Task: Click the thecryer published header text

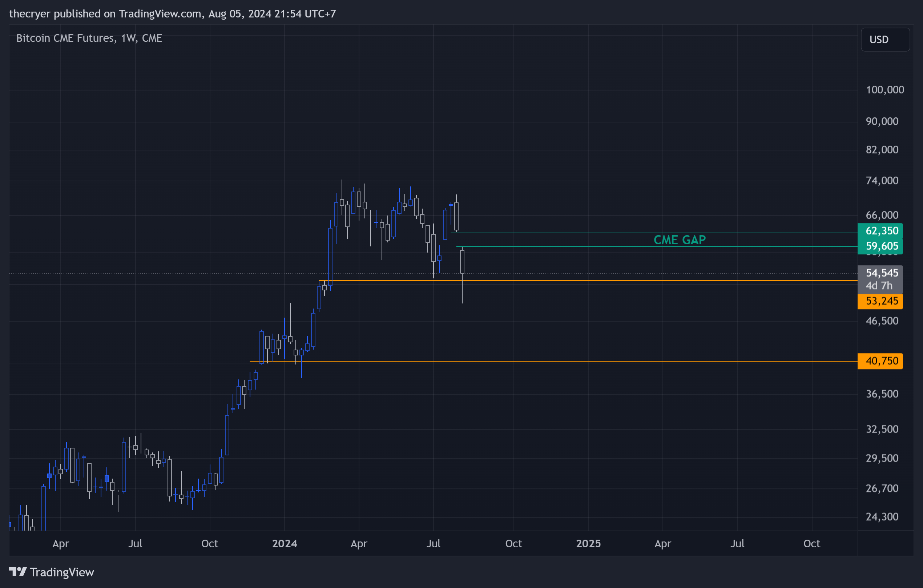Action: coord(173,14)
